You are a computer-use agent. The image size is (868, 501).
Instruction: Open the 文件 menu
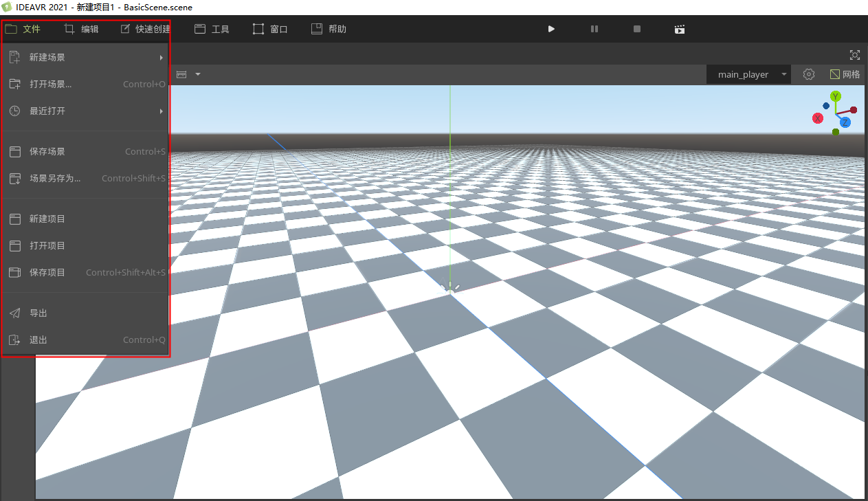[23, 29]
